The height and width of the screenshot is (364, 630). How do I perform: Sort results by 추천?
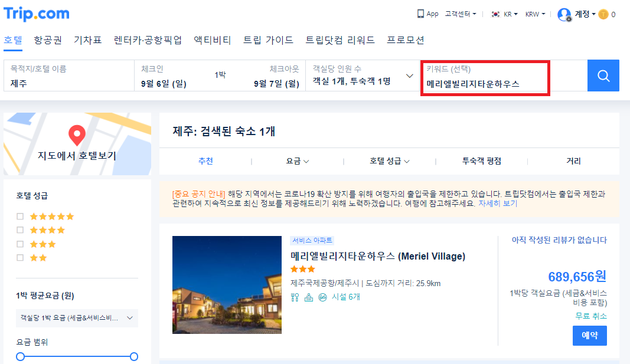point(205,161)
